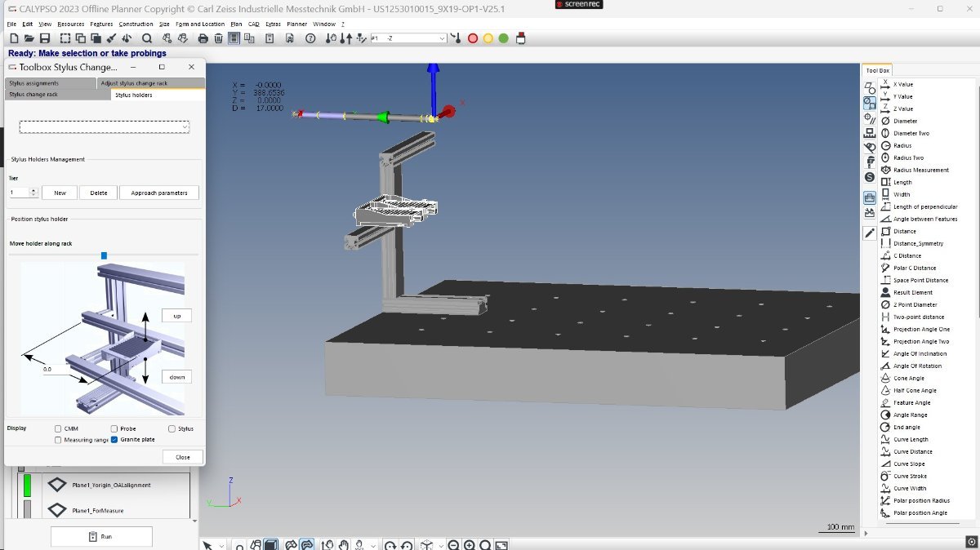Open the stylus selection combo box #1 -Z

click(408, 38)
